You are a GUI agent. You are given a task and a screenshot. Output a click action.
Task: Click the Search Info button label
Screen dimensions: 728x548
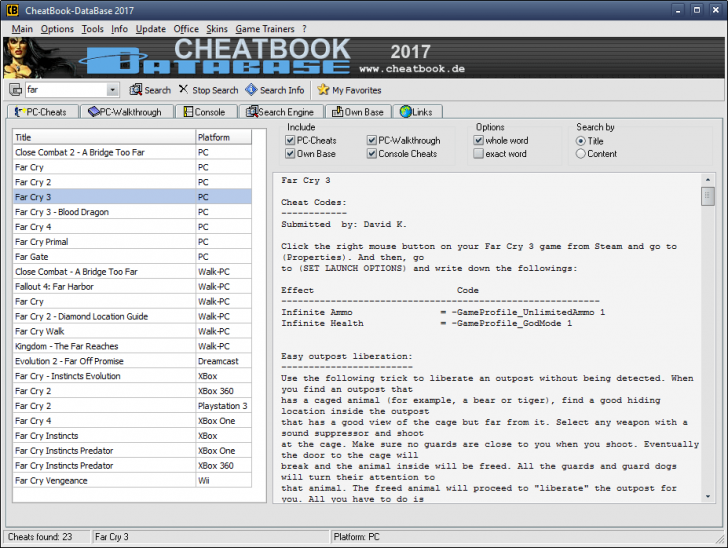(282, 90)
